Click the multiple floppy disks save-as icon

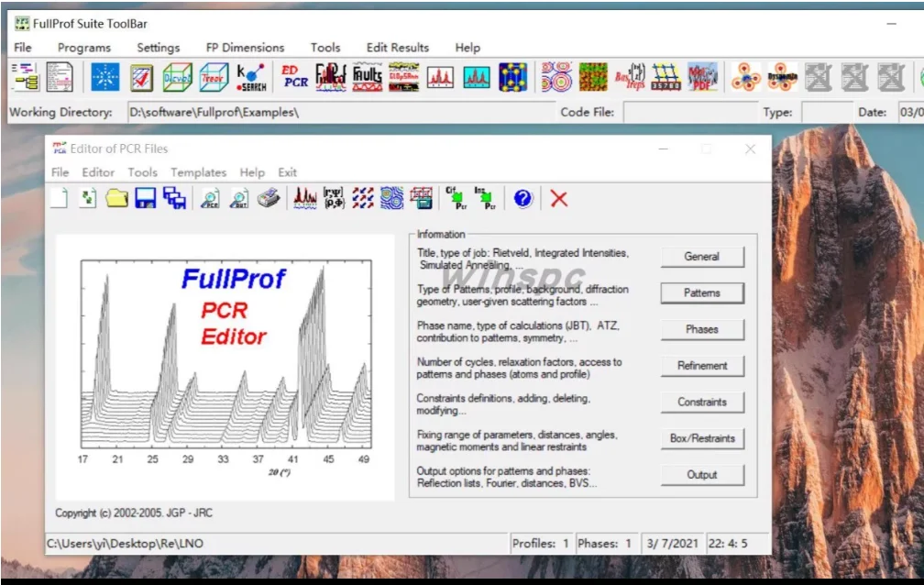coord(174,198)
